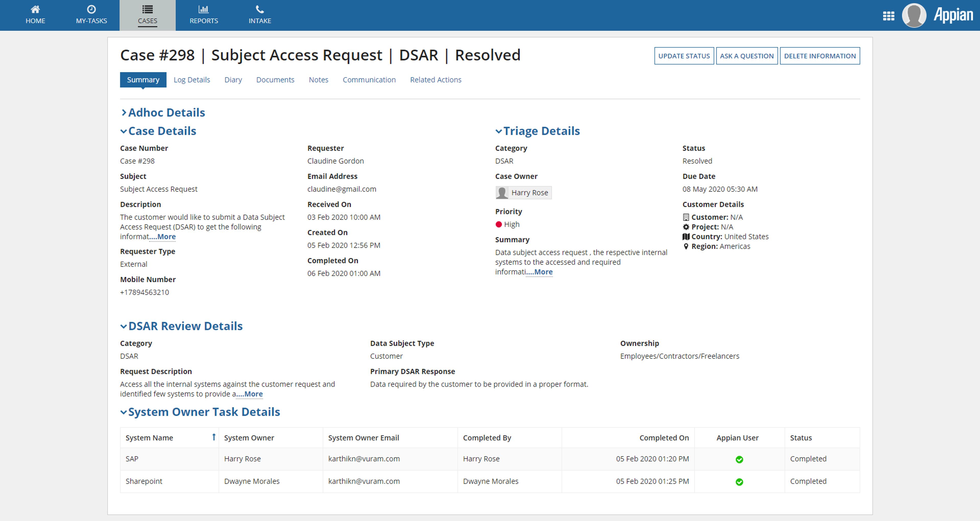Viewport: 980px width, 521px height.
Task: Open Reports chart icon
Action: 204,9
